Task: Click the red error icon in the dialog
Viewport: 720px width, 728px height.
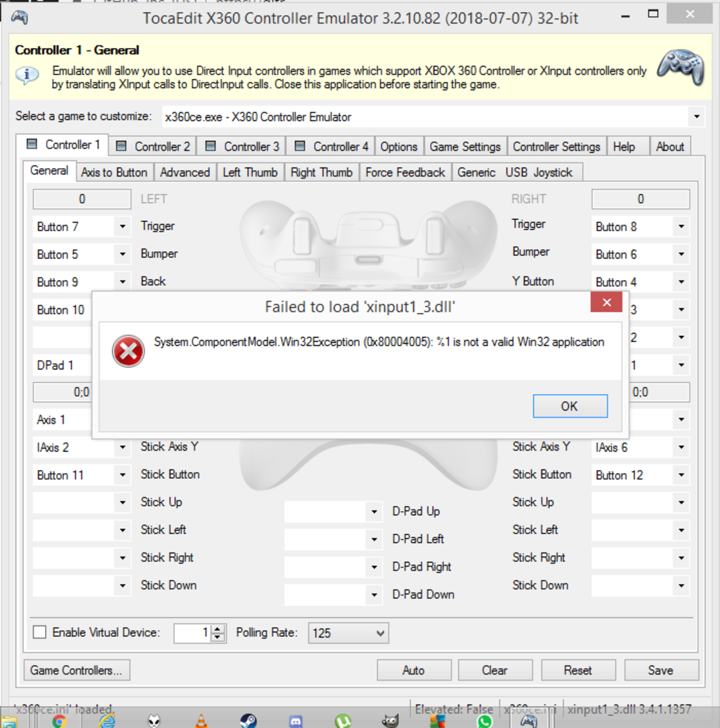Action: (128, 351)
